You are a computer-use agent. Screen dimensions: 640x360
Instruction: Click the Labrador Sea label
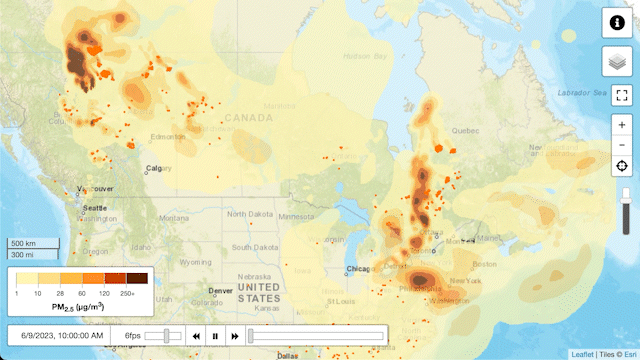[x=582, y=93]
